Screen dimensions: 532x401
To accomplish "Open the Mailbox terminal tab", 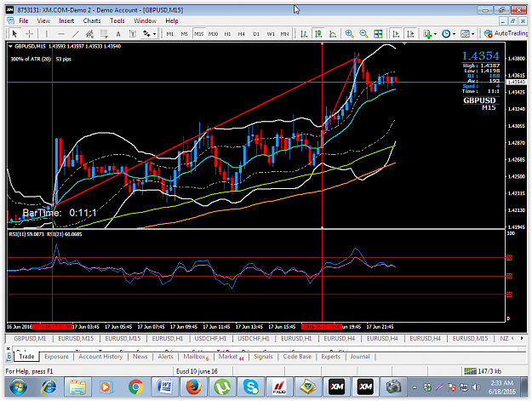I will point(196,357).
